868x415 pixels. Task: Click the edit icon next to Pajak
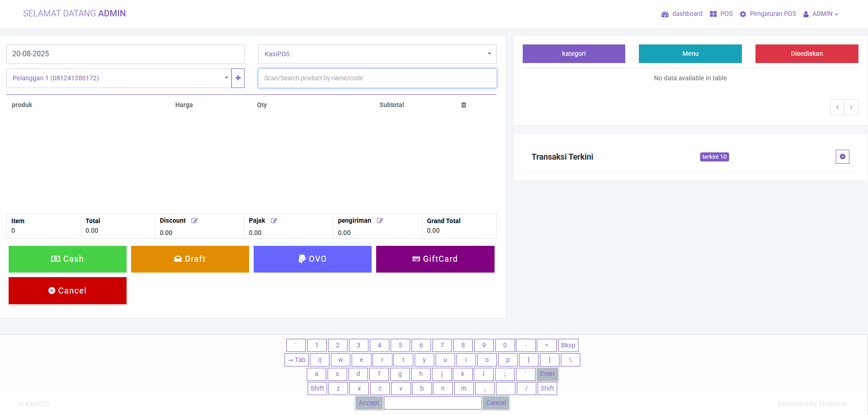(274, 220)
